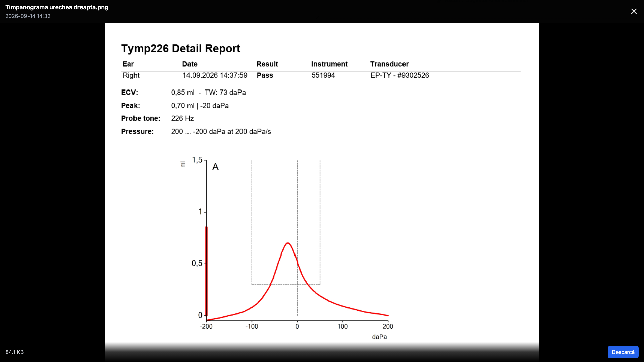Click the daPa x-axis unit label

point(379,337)
